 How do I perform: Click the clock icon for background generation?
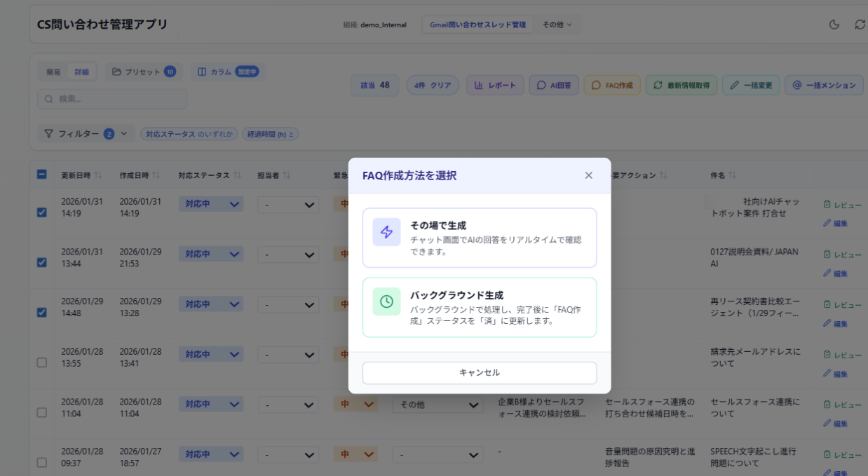coord(386,301)
